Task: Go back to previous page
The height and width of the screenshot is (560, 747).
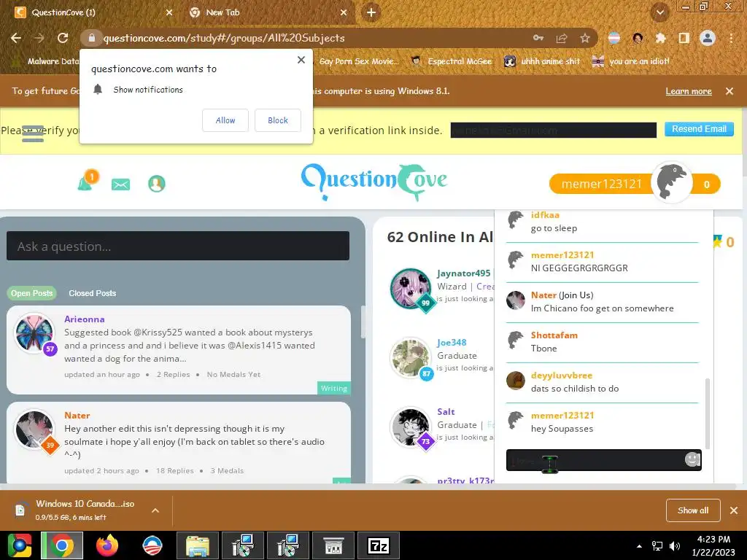Action: coord(16,38)
